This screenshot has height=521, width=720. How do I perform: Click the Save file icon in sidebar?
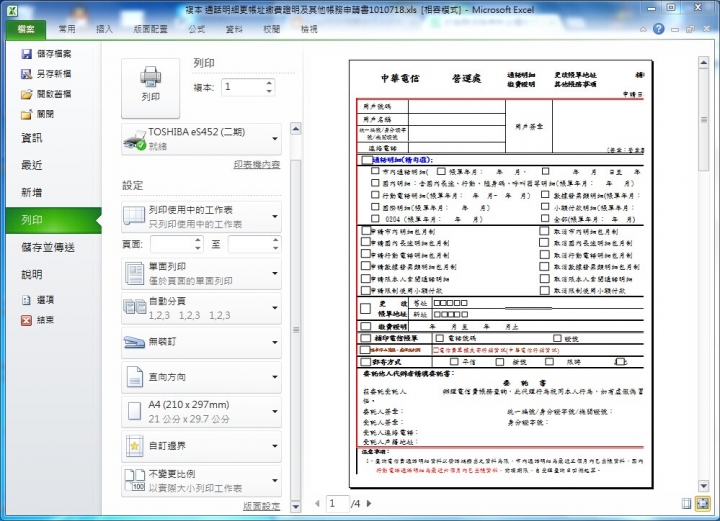(x=27, y=54)
